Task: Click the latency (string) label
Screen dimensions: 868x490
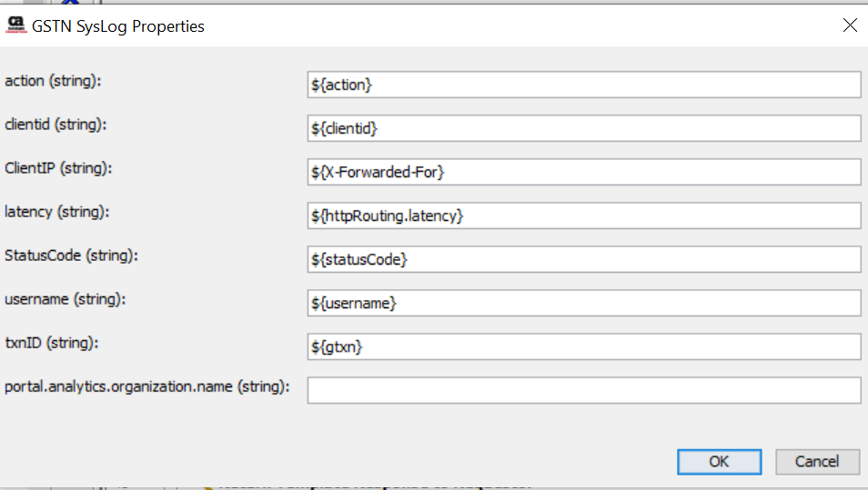Action: click(57, 213)
